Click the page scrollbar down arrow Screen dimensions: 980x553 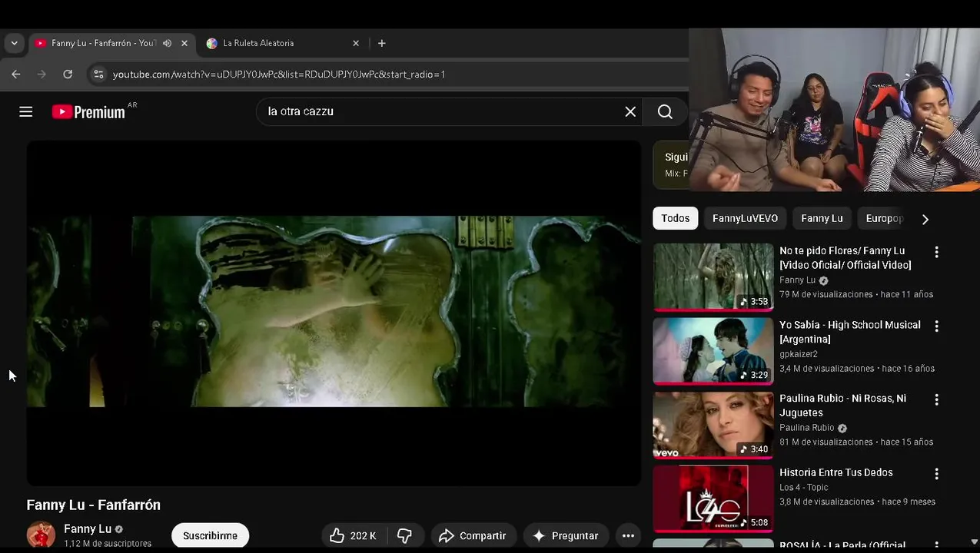(x=975, y=541)
